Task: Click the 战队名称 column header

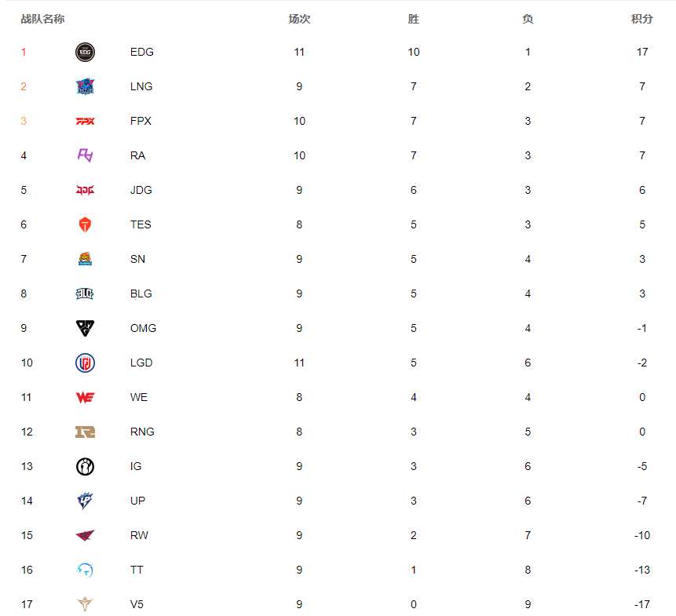Action: click(x=42, y=19)
